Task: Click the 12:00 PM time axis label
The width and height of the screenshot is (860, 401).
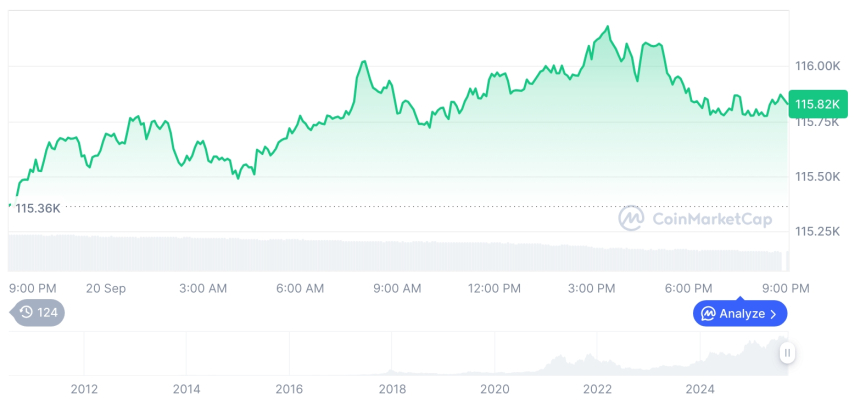Action: coord(494,288)
